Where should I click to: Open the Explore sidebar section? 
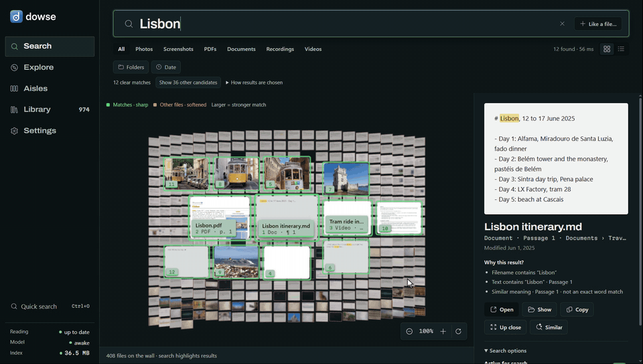point(50,67)
